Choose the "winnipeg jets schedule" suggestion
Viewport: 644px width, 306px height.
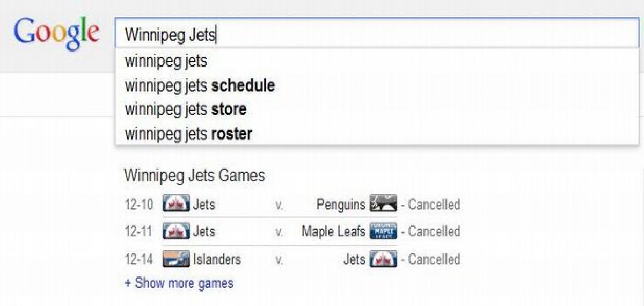200,85
